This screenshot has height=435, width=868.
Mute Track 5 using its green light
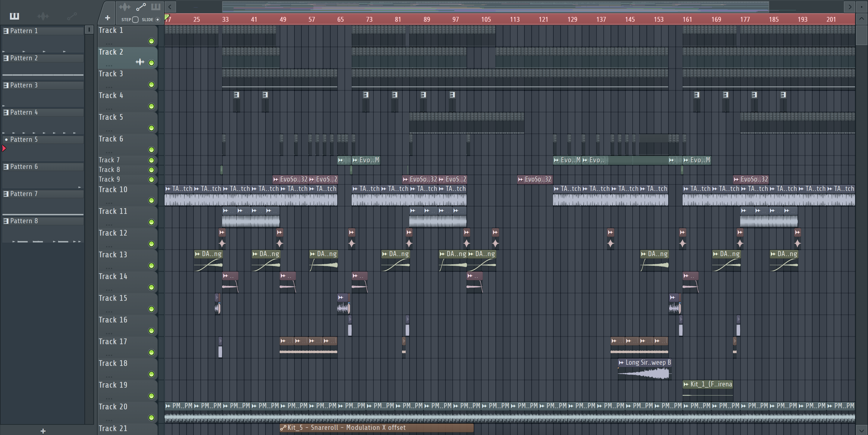[x=152, y=128]
